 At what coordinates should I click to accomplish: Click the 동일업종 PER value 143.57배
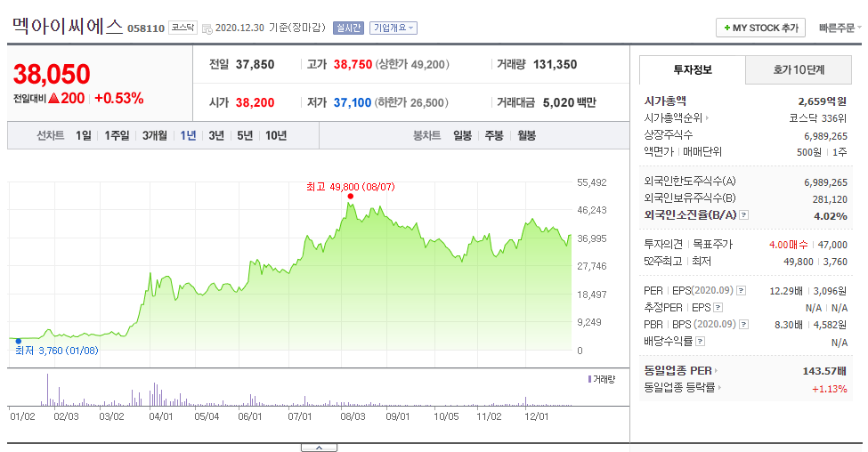coord(824,371)
